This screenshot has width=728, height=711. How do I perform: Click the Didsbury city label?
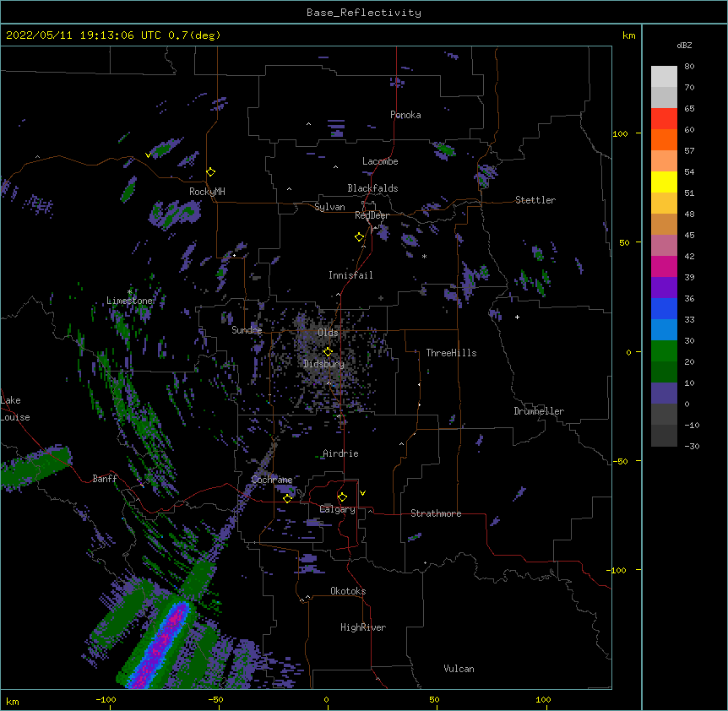(x=324, y=364)
